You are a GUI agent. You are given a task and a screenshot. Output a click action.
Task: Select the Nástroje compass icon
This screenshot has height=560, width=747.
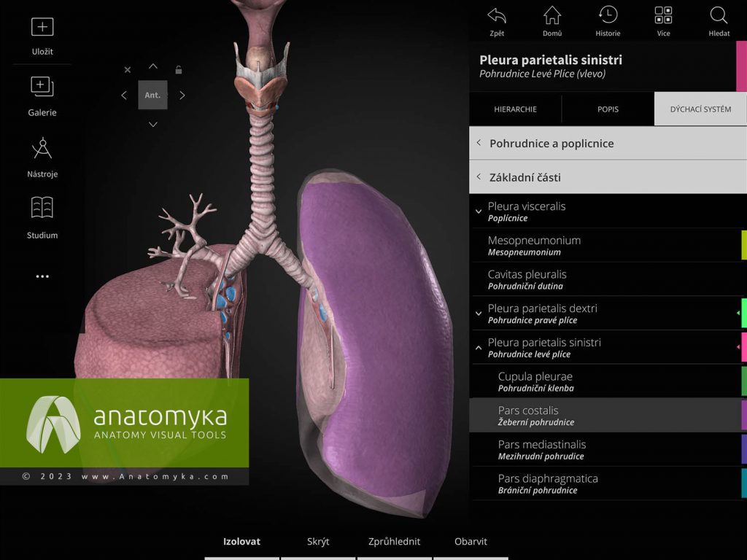42,151
